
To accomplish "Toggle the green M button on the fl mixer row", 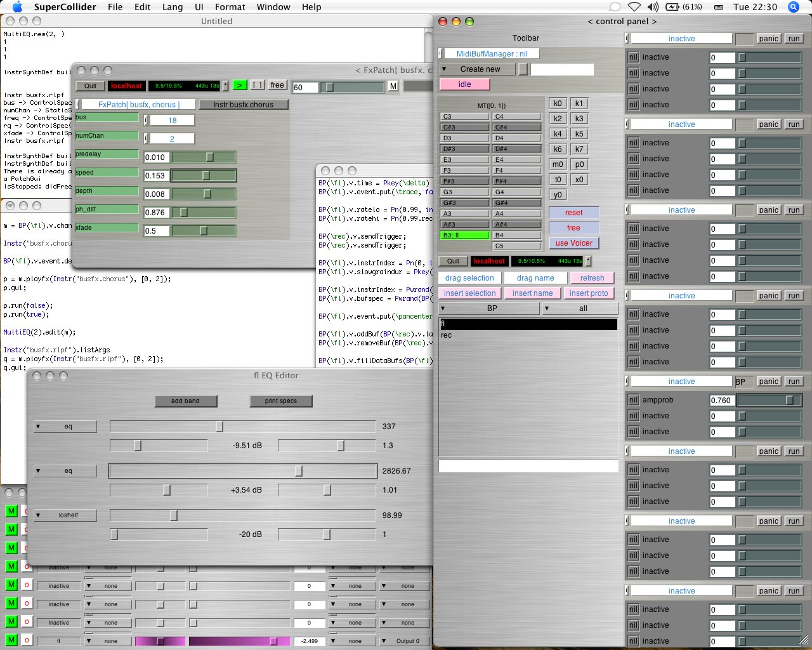I will pos(11,640).
